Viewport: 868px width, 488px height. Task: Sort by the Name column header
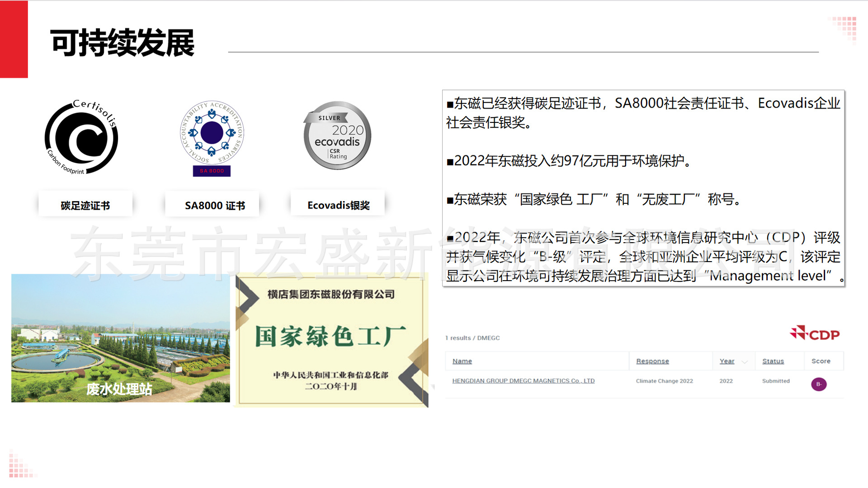[462, 361]
